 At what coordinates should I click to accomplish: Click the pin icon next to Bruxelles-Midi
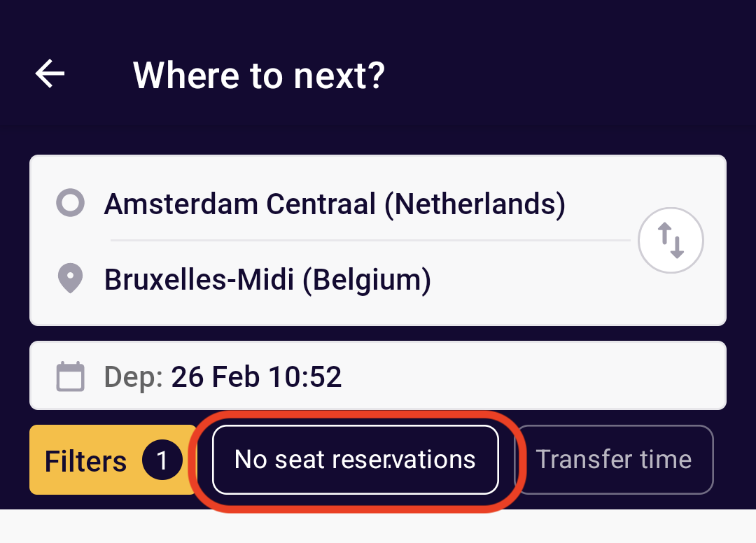click(70, 279)
